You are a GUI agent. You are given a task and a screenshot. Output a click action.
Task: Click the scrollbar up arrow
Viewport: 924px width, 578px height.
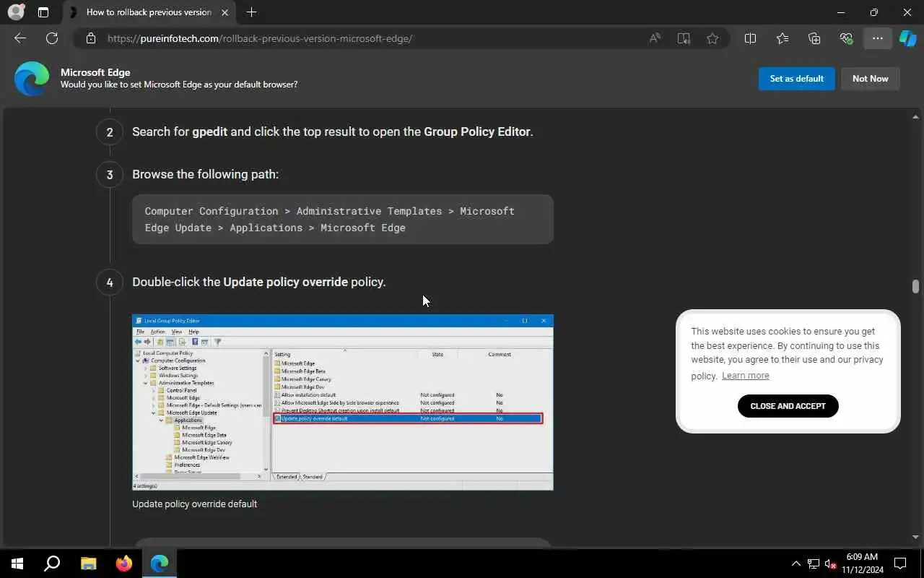click(915, 116)
